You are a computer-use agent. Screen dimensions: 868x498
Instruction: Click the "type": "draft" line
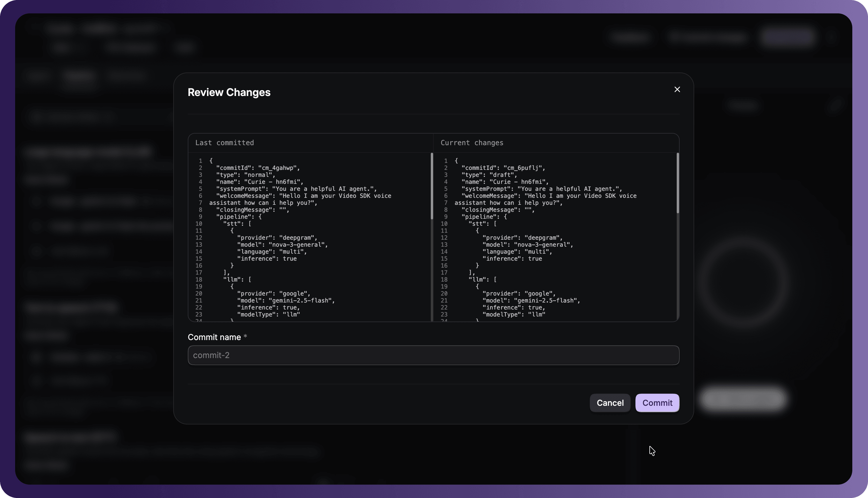[489, 175]
